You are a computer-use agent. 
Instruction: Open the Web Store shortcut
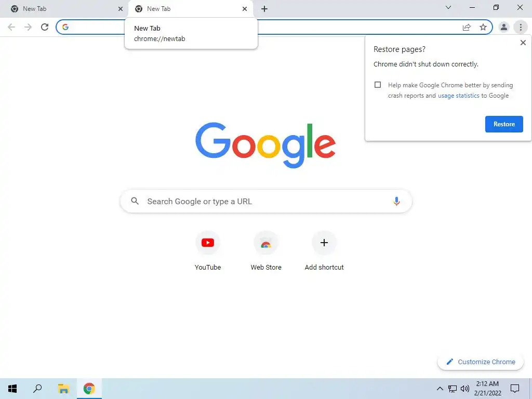coord(266,250)
